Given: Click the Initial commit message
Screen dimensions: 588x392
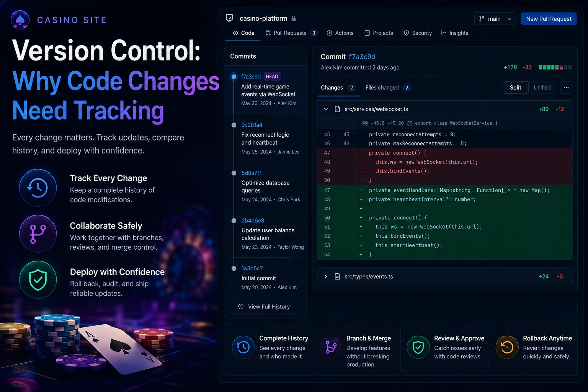Looking at the screenshot, I should pos(258,278).
